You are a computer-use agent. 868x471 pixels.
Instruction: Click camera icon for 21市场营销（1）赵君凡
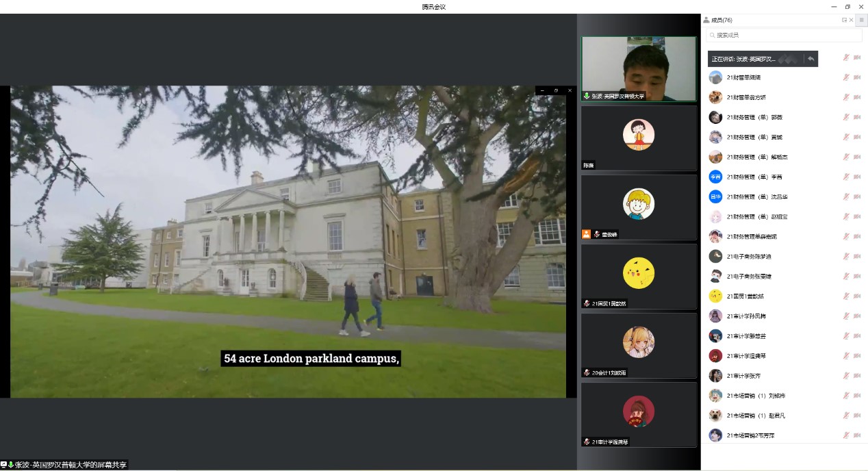click(x=857, y=415)
